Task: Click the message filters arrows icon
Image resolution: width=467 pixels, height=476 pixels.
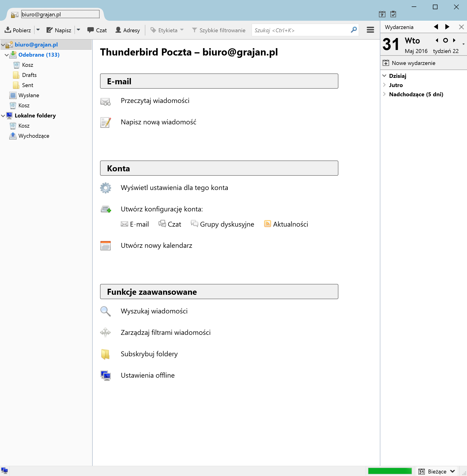Action: pyautogui.click(x=106, y=333)
